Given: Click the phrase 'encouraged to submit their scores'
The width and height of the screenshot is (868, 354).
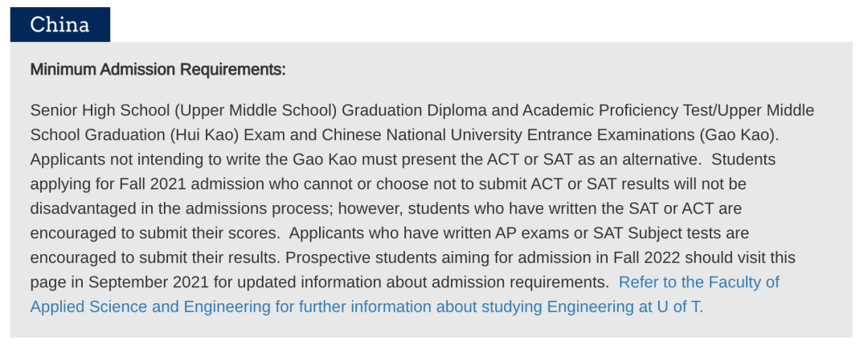Looking at the screenshot, I should click(x=154, y=233).
